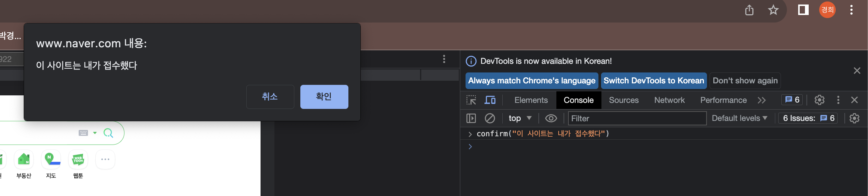Screen dimensions: 868x196
Task: Toggle the Chrome side panel icon
Action: (x=803, y=10)
